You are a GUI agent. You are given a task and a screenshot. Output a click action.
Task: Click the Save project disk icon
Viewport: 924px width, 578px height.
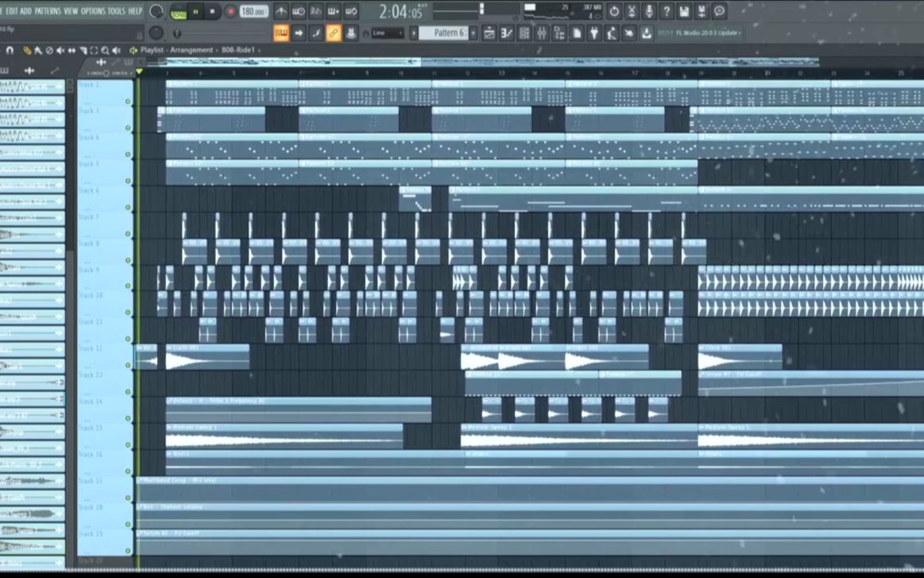click(x=685, y=11)
